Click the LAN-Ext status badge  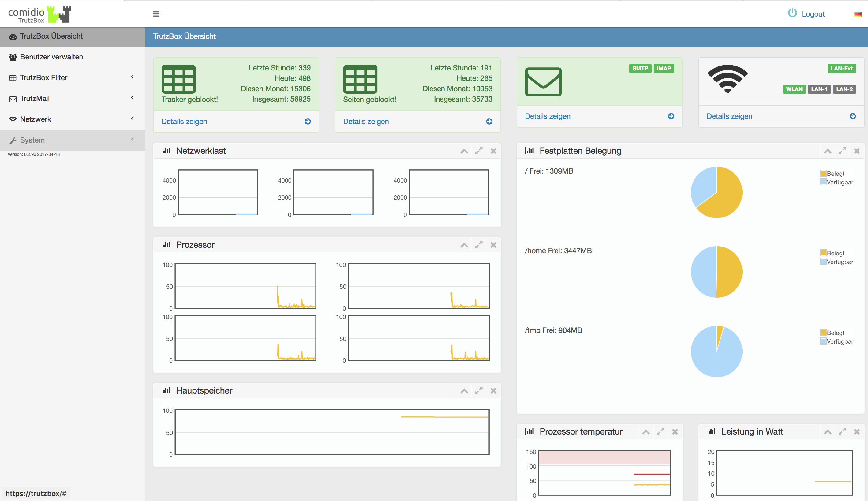click(841, 69)
